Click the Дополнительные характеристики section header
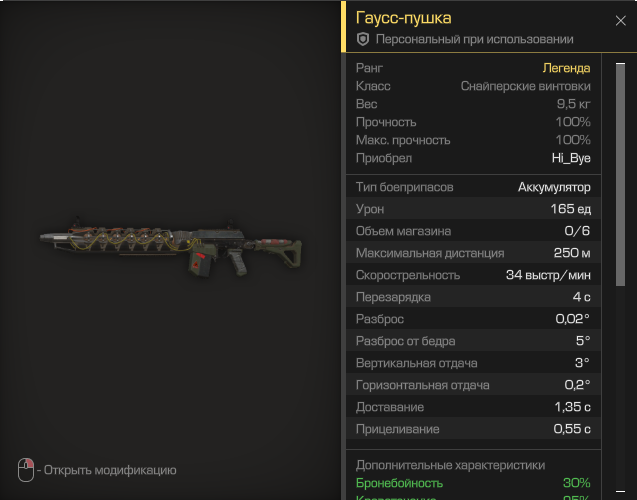The image size is (637, 500). click(450, 465)
